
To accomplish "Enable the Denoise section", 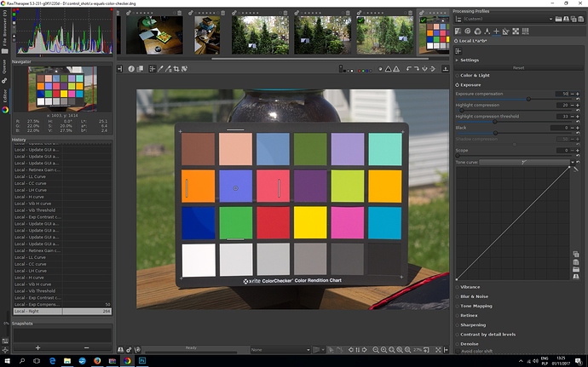I will click(458, 344).
